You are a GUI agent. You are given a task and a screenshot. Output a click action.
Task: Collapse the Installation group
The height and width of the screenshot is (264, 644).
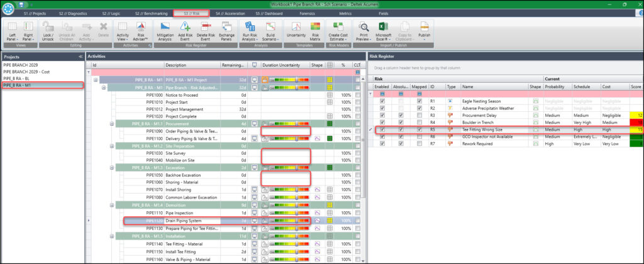click(112, 236)
